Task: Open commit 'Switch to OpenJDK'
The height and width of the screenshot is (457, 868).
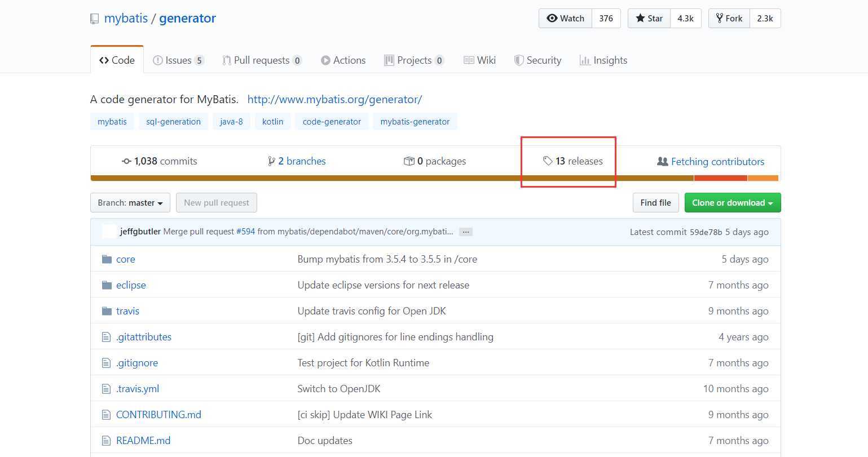Action: point(339,389)
